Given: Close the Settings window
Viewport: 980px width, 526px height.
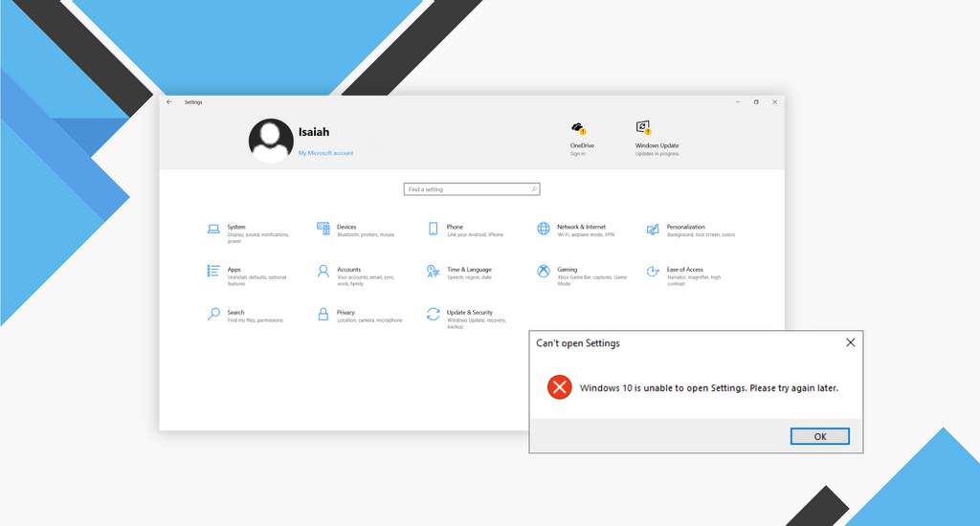Looking at the screenshot, I should coord(775,101).
